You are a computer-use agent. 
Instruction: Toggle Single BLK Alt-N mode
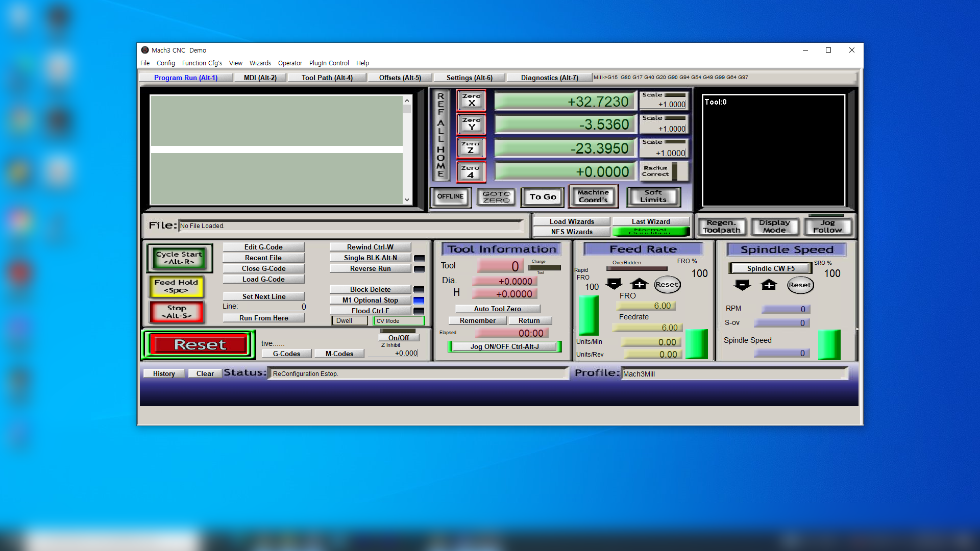point(370,258)
